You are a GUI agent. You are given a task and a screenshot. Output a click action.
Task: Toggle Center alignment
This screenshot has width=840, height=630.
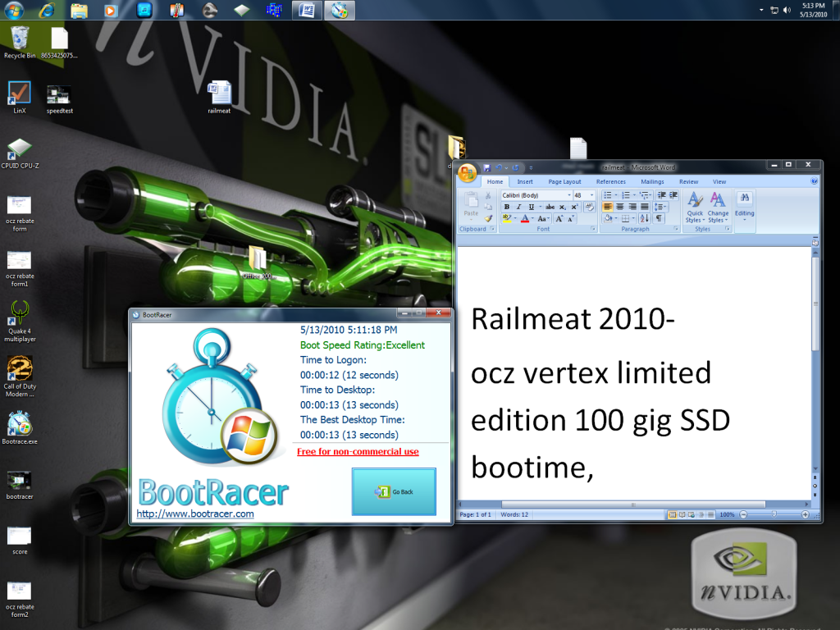pyautogui.click(x=620, y=207)
